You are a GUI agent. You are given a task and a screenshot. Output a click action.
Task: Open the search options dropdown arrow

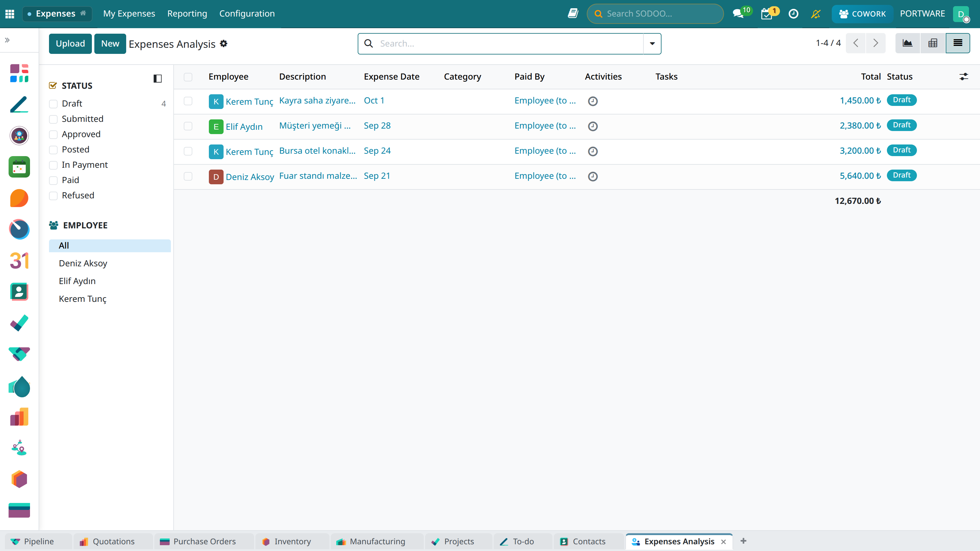click(652, 44)
